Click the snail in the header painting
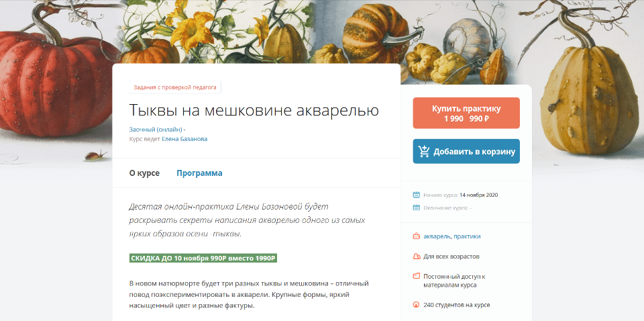Image resolution: width=644 pixels, height=321 pixels. 96,156
